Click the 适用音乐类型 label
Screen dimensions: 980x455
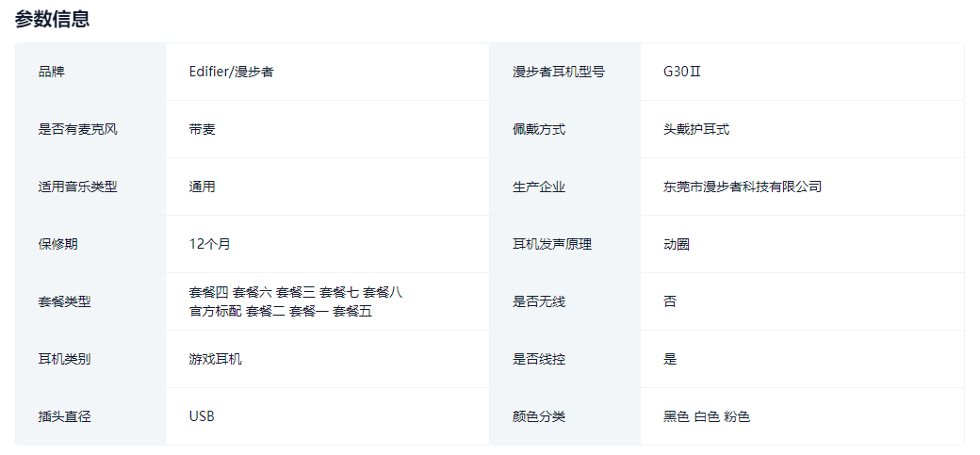pyautogui.click(x=78, y=187)
